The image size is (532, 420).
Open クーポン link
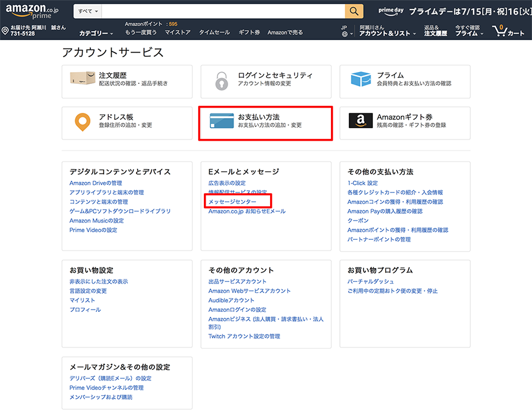point(358,221)
